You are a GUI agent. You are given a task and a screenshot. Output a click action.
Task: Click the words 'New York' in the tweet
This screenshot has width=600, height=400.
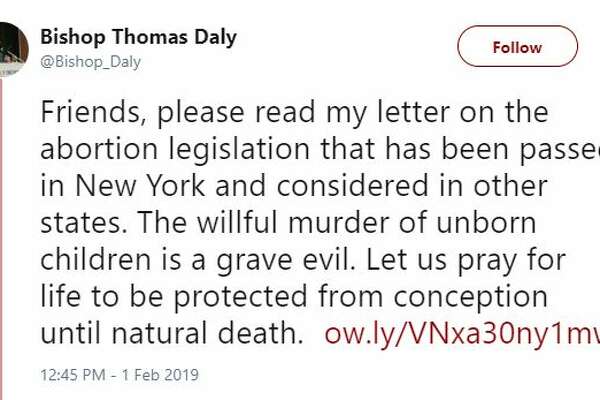pyautogui.click(x=140, y=185)
